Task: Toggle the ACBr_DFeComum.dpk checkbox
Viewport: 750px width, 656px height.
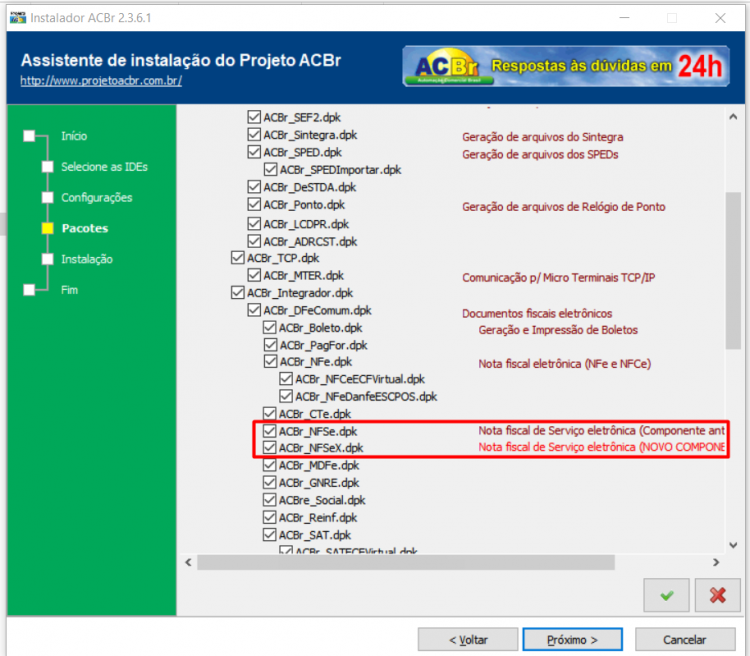Action: pos(254,310)
